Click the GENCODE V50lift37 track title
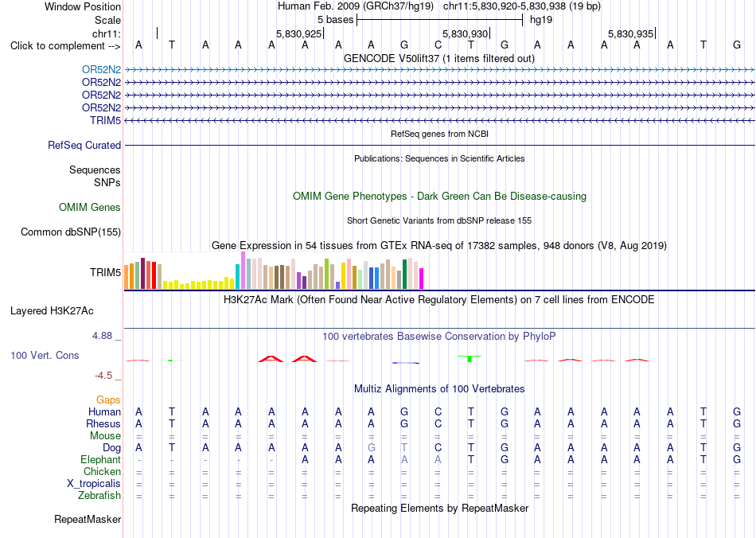 [x=439, y=58]
